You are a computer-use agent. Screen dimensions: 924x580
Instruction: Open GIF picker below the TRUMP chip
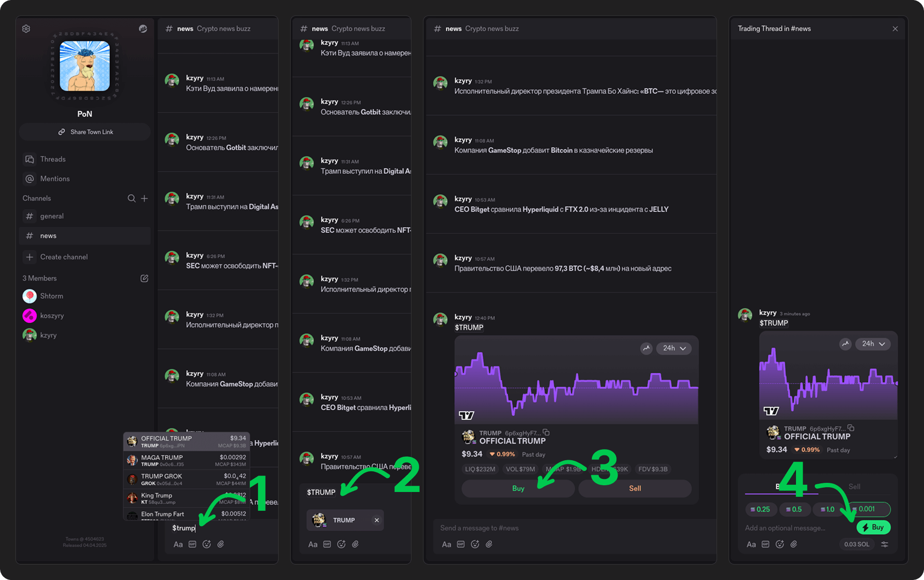(x=327, y=544)
